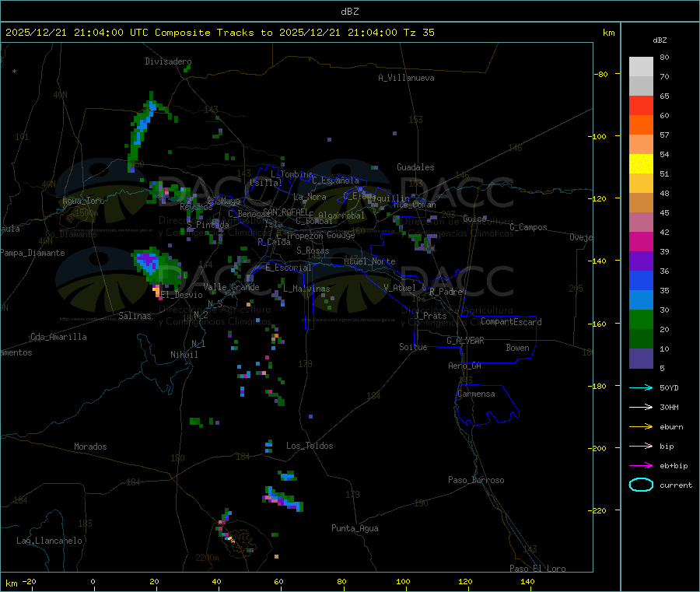Viewport: 700px width, 592px height.
Task: Click the Los_Toldos map label
Action: (x=310, y=446)
